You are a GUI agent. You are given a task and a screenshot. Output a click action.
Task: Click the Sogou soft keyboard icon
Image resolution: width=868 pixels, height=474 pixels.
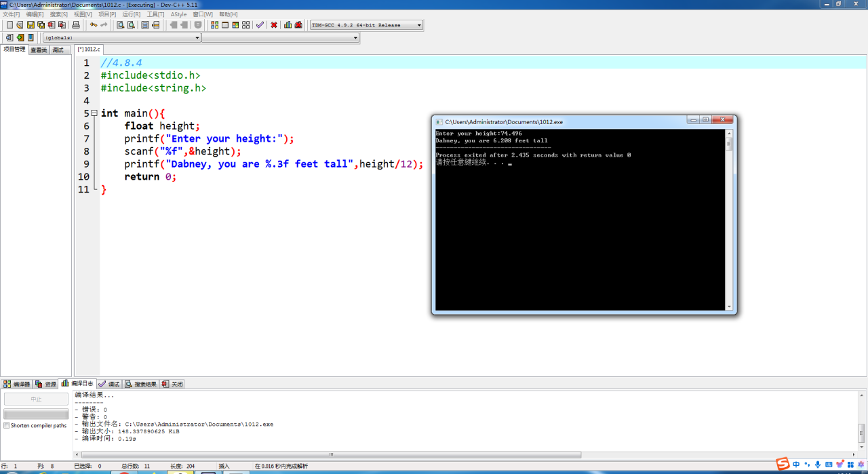point(829,465)
